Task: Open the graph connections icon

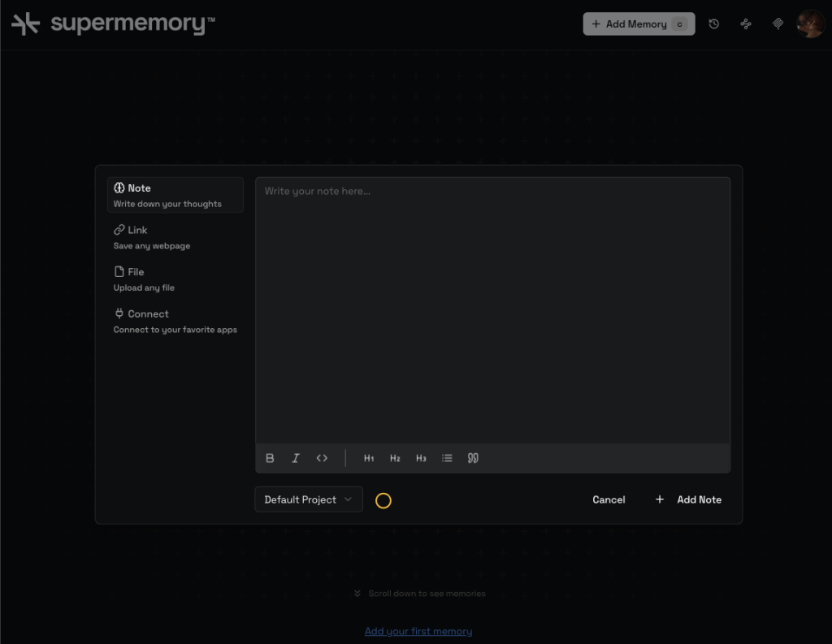Action: (746, 24)
